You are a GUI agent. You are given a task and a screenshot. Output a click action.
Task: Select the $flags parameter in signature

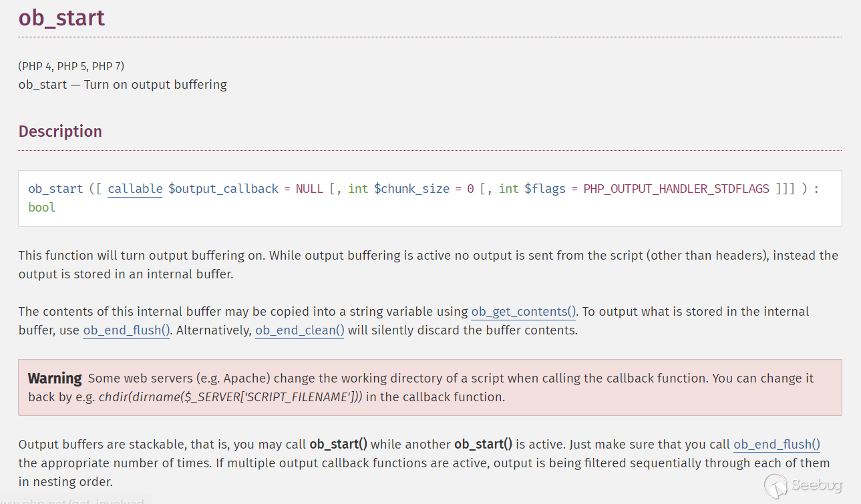coord(545,189)
